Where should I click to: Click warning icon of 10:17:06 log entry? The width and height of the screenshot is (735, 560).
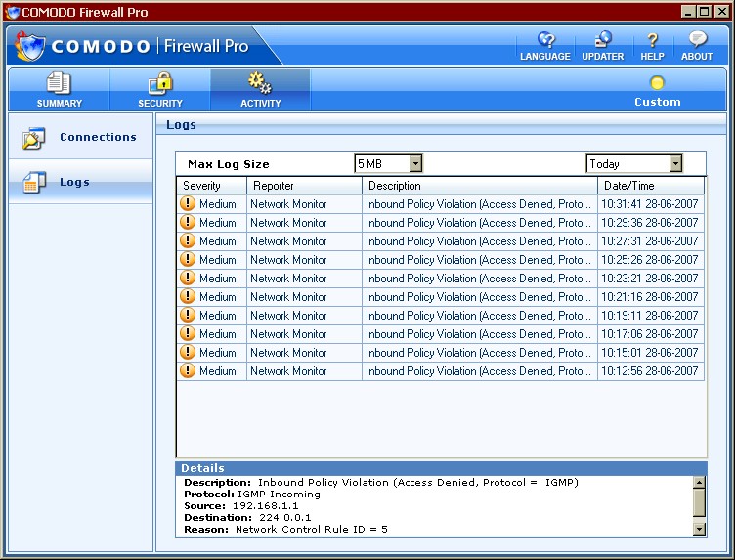pyautogui.click(x=188, y=333)
